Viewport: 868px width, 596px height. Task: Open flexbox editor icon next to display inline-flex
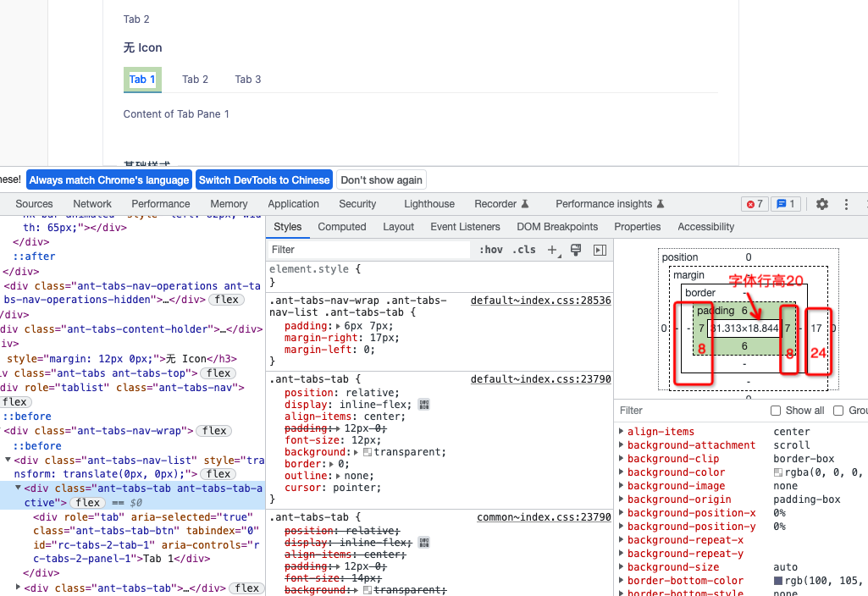click(424, 405)
